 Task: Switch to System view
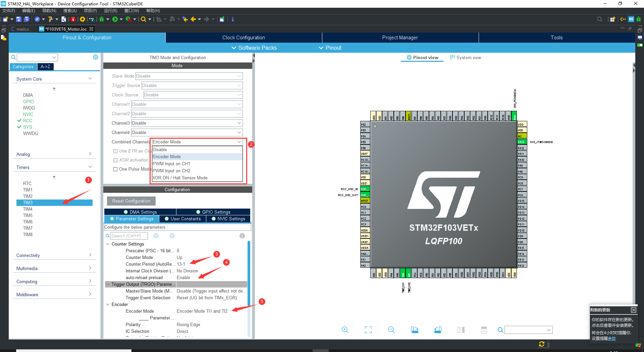[x=466, y=57]
